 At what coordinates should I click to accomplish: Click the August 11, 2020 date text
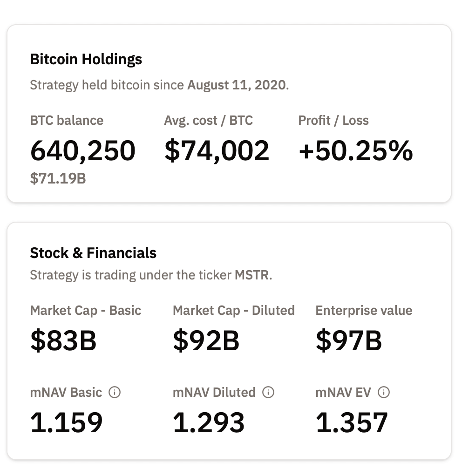click(x=236, y=85)
